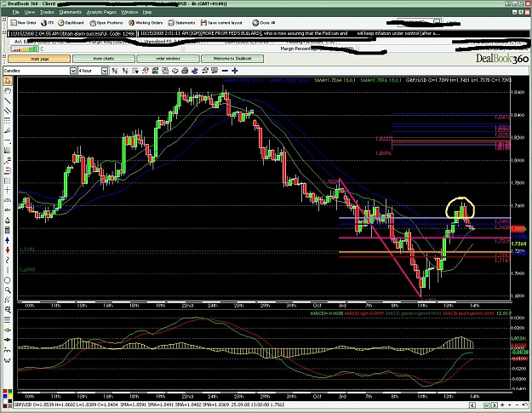Click Save current layout
This screenshot has height=413, width=532.
[221, 23]
